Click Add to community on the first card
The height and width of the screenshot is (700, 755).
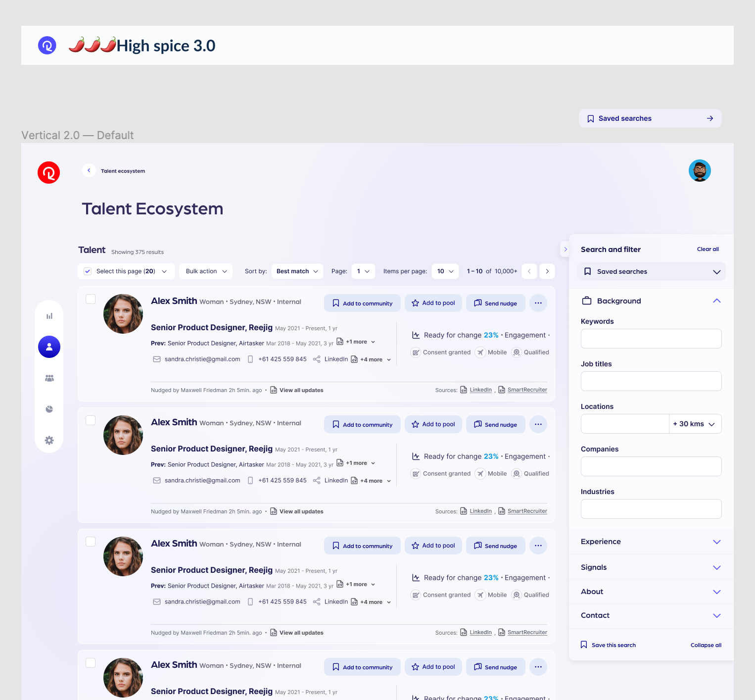click(x=362, y=303)
